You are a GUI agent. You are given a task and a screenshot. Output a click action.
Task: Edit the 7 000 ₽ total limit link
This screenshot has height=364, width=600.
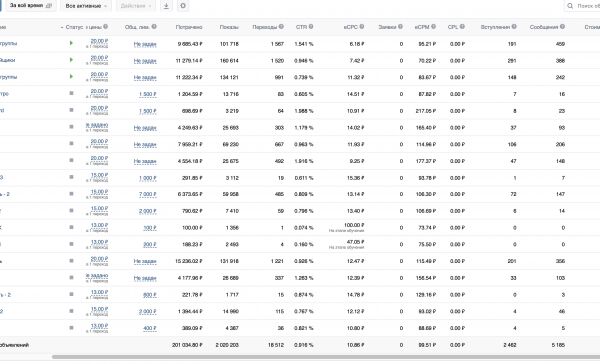tap(148, 195)
